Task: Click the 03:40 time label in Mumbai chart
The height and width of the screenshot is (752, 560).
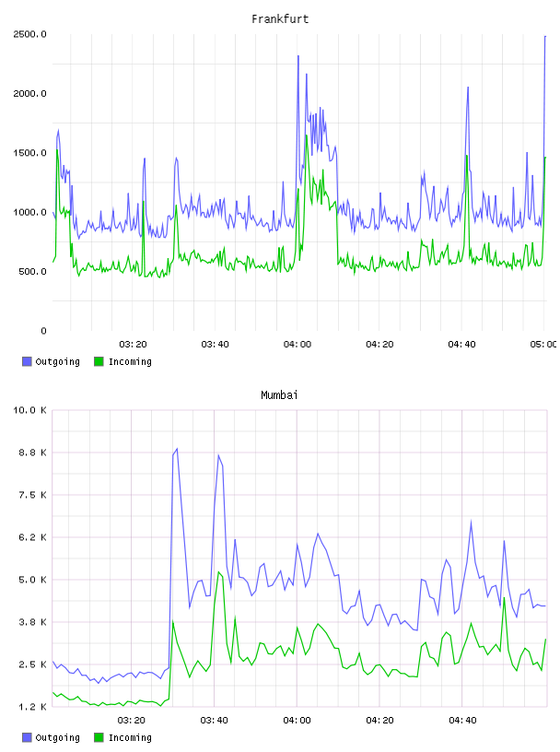Action: point(214,721)
